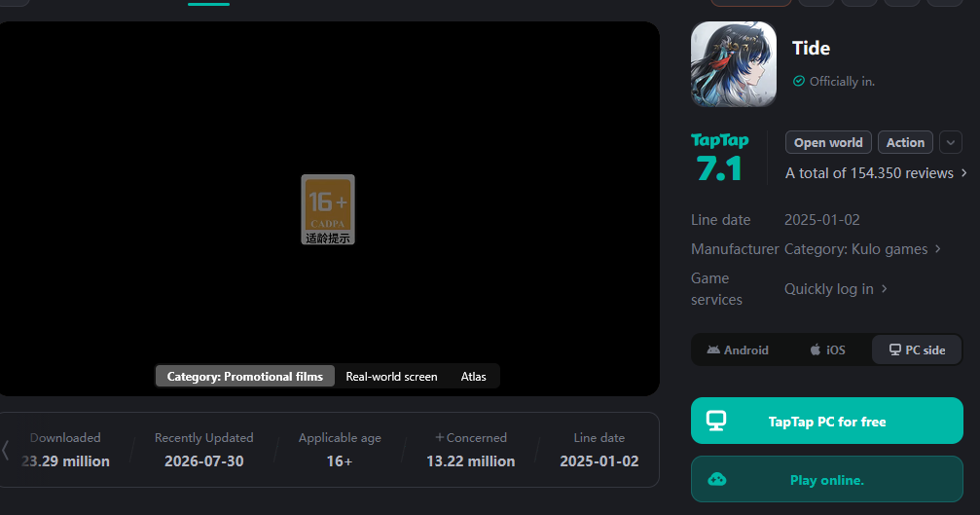Click the verified checkmark next to Officially in

[x=798, y=81]
